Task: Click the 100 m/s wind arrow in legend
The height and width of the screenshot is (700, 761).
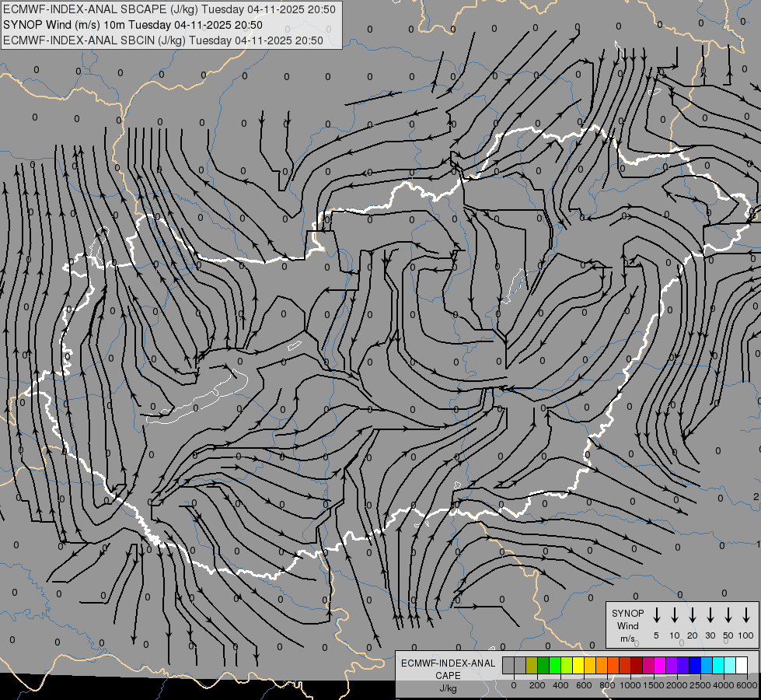Action: tap(746, 615)
